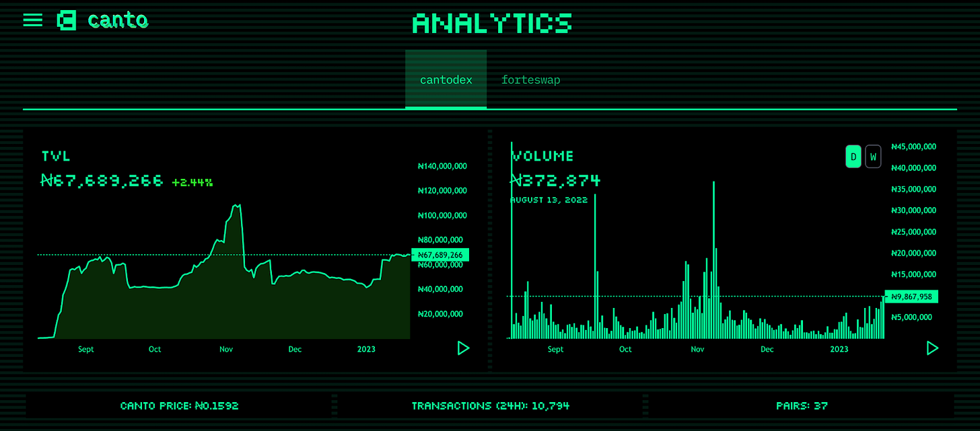Switch to the cantodex tab
This screenshot has width=980, height=431.
click(446, 79)
